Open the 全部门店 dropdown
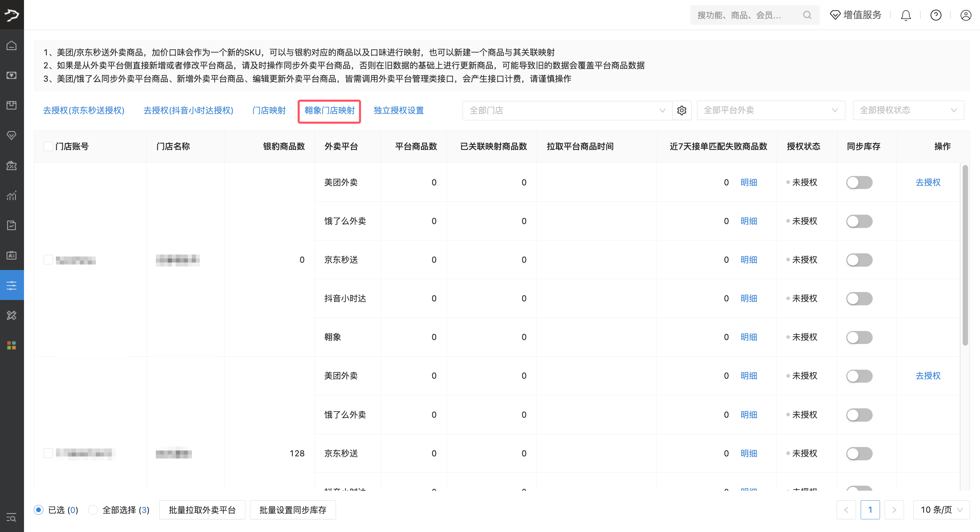Viewport: 980px width, 532px height. click(x=567, y=110)
